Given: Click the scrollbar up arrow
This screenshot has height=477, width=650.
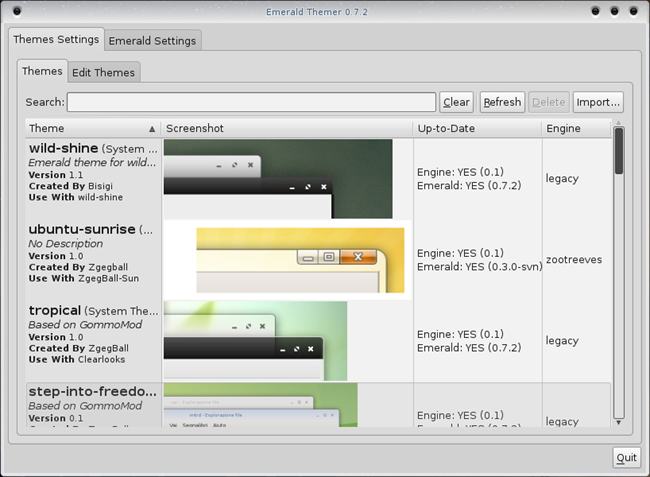Looking at the screenshot, I should (619, 124).
